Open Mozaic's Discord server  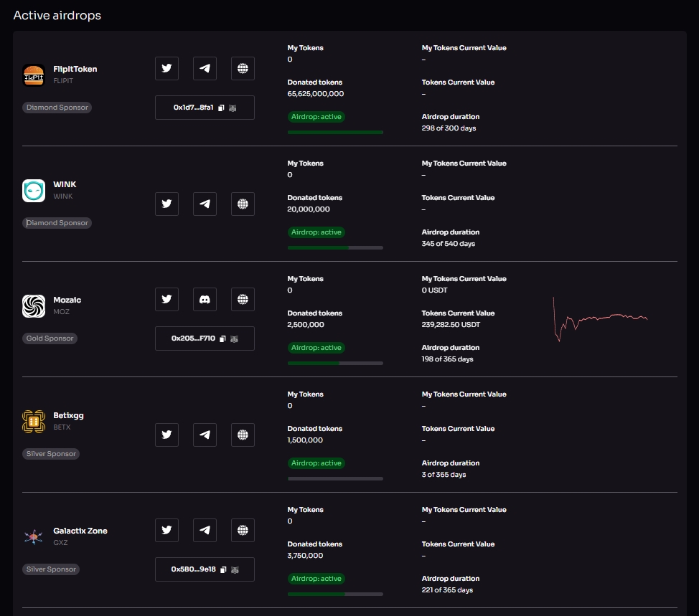[205, 300]
